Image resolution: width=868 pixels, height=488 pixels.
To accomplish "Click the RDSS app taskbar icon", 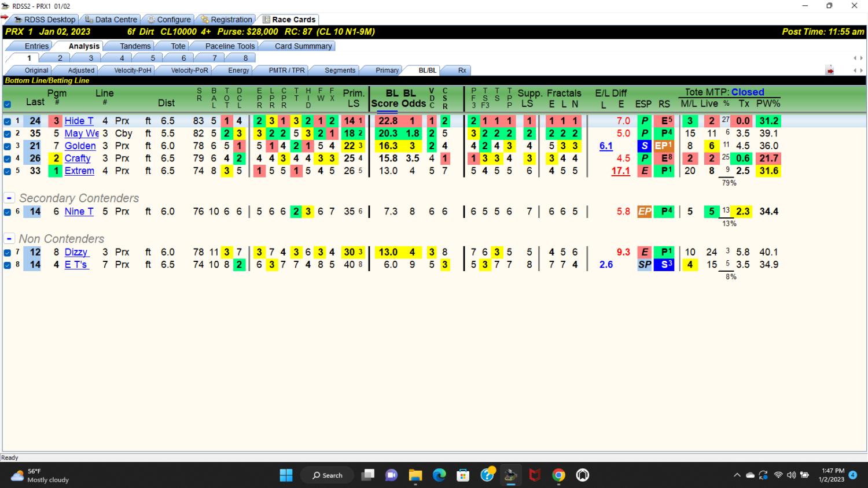I will 510,475.
